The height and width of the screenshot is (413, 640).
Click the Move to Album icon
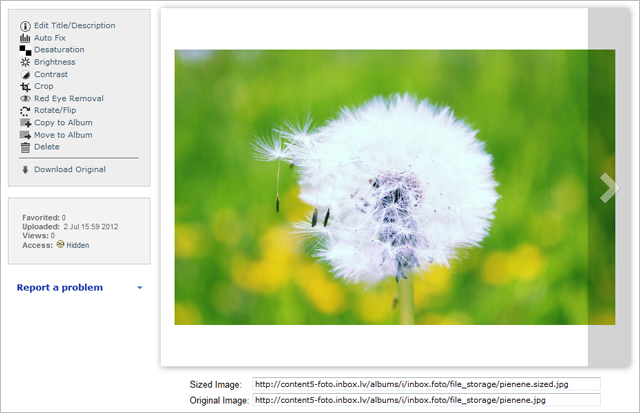tap(25, 135)
